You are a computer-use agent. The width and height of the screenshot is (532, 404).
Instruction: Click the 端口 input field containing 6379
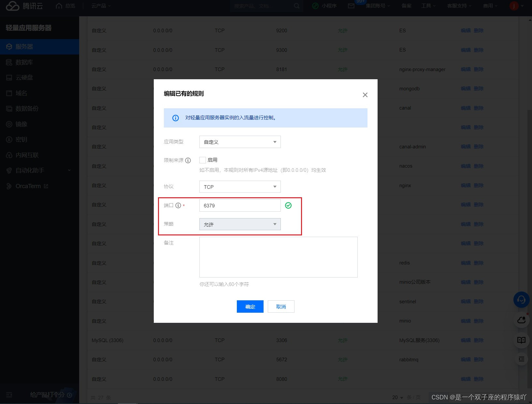[240, 205]
